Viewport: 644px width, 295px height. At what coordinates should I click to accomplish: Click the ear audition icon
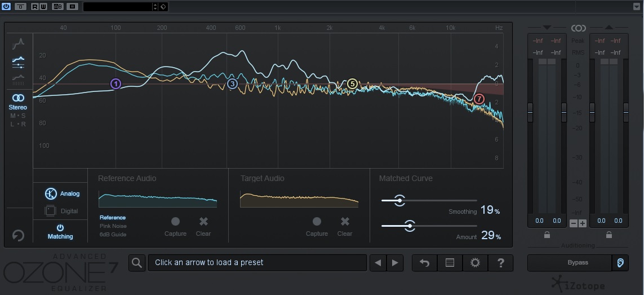pos(620,262)
